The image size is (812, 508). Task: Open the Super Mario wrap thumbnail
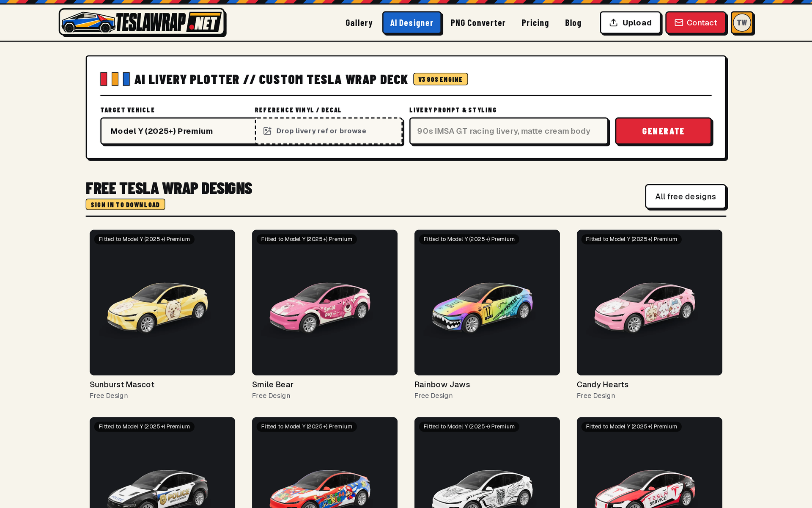[x=325, y=463]
